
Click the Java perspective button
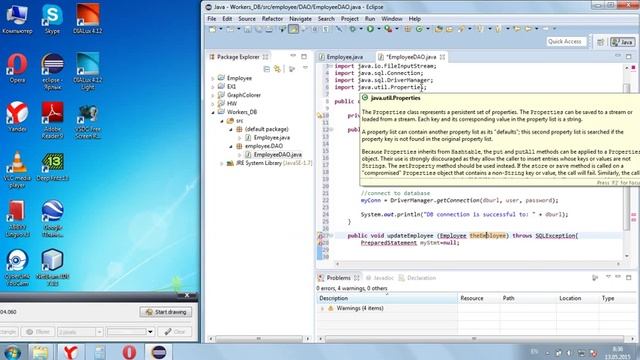point(622,42)
